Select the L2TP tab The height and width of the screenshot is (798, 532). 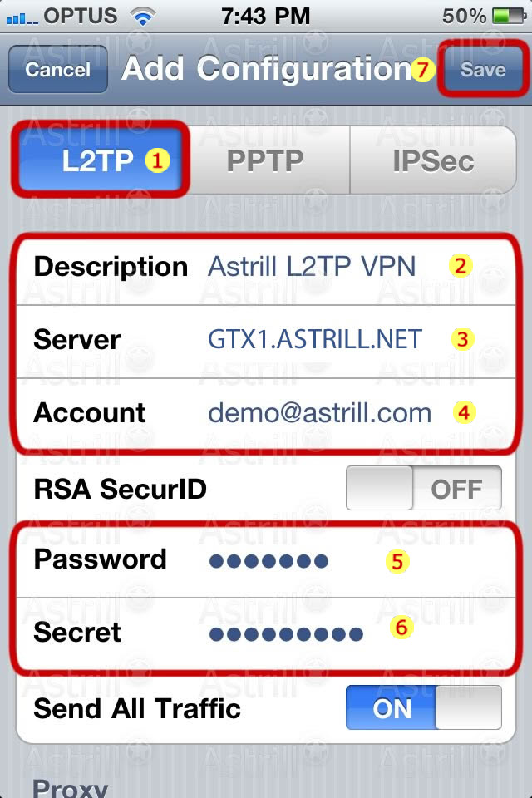pyautogui.click(x=101, y=160)
